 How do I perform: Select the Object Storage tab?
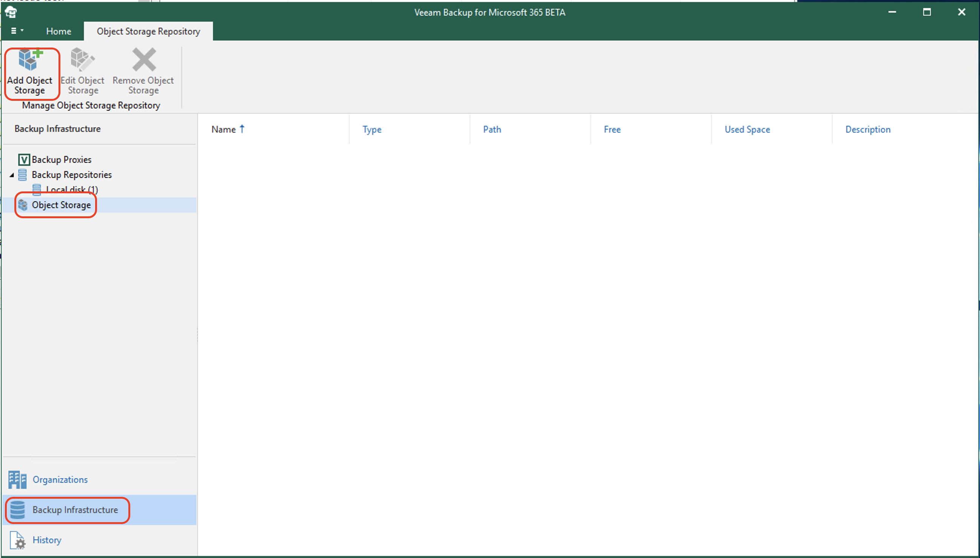point(60,205)
